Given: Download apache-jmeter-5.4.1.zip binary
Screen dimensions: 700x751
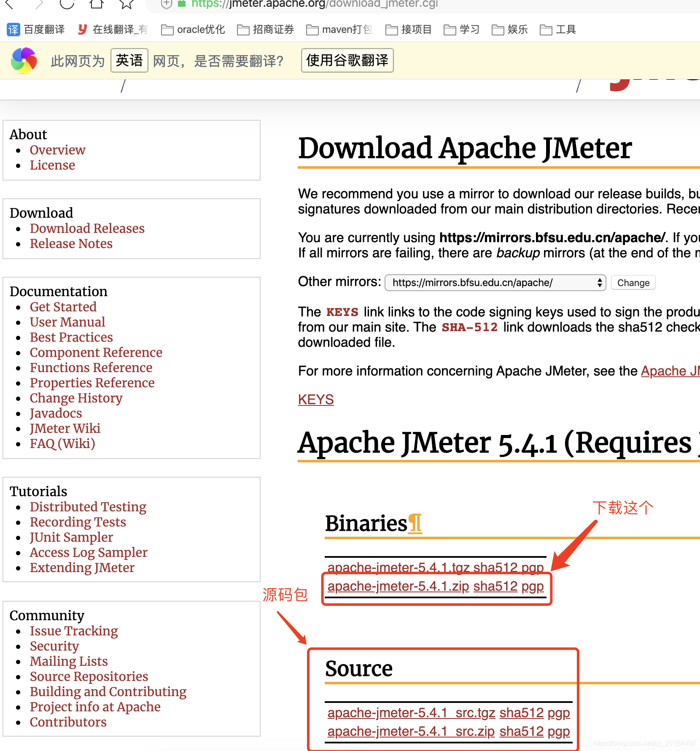Looking at the screenshot, I should [x=398, y=586].
